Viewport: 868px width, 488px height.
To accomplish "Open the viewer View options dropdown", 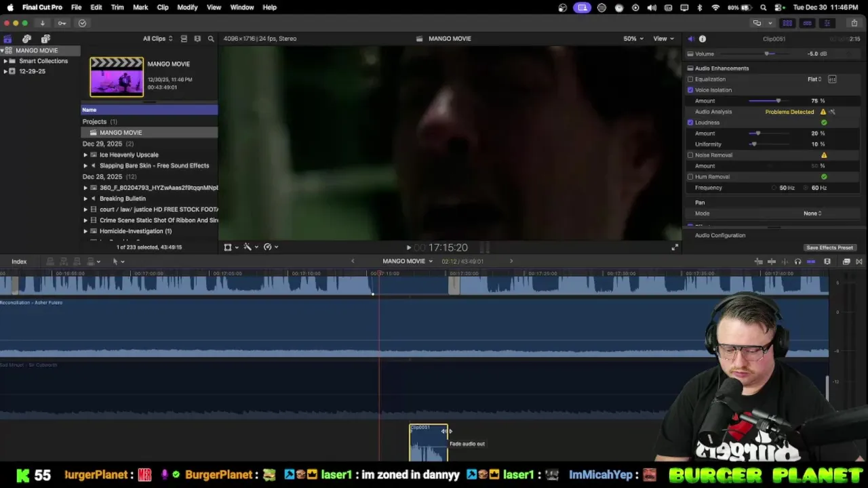I will tap(663, 39).
